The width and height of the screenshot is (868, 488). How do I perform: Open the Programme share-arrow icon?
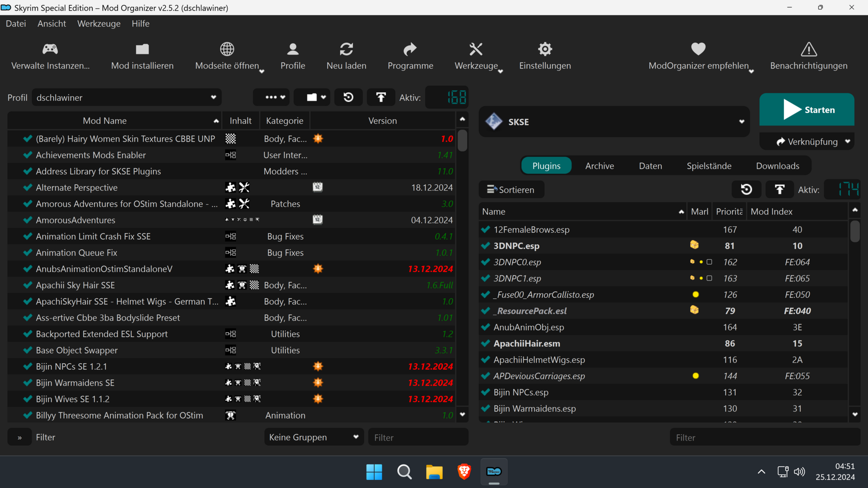[x=410, y=49]
